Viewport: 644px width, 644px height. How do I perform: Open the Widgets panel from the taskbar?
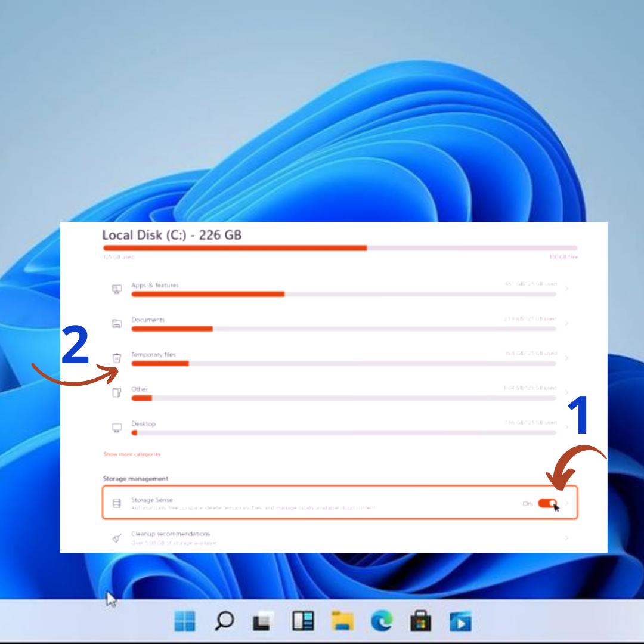[x=302, y=621]
